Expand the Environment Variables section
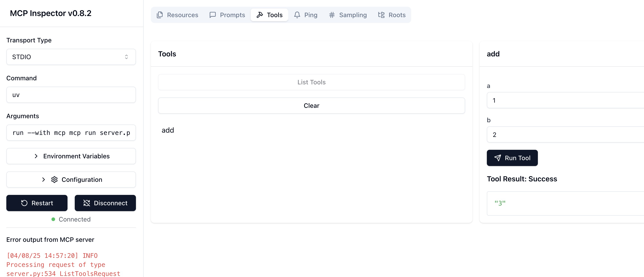 tap(71, 156)
